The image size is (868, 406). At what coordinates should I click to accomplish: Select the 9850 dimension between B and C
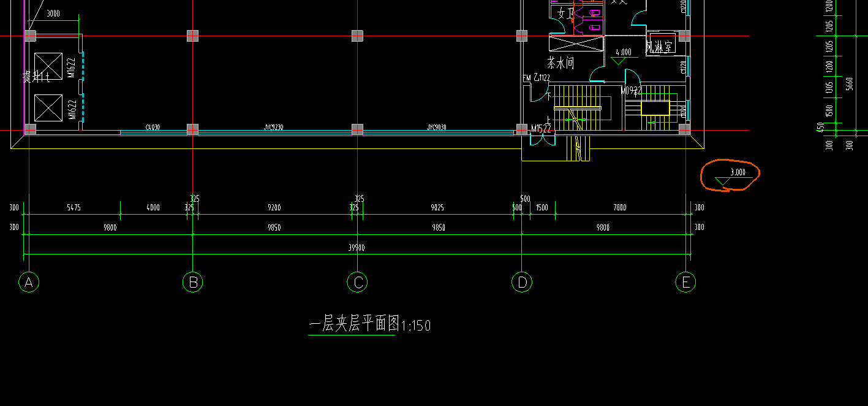pyautogui.click(x=274, y=228)
